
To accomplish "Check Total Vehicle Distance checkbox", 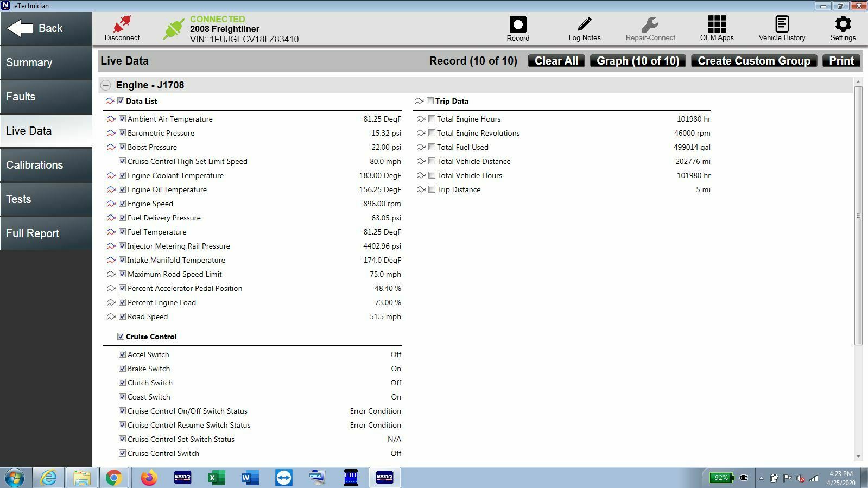I will [432, 161].
